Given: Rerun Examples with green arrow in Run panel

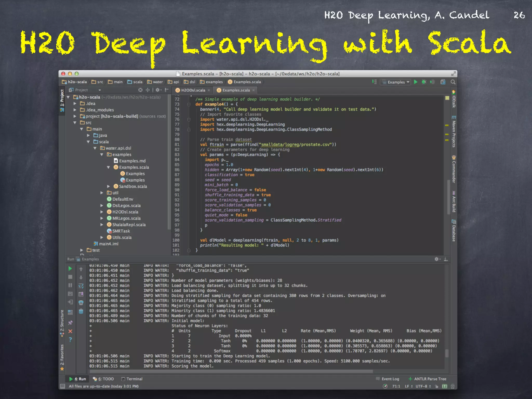Looking at the screenshot, I should [70, 269].
